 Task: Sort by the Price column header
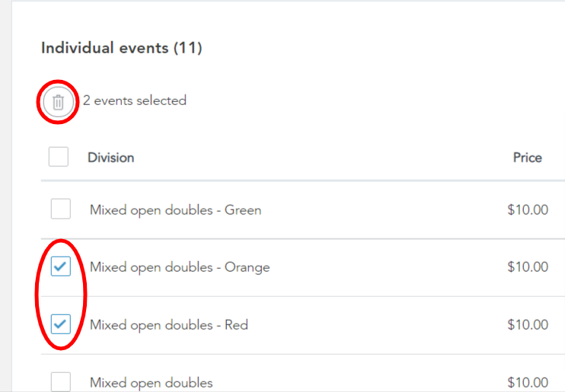click(x=528, y=158)
